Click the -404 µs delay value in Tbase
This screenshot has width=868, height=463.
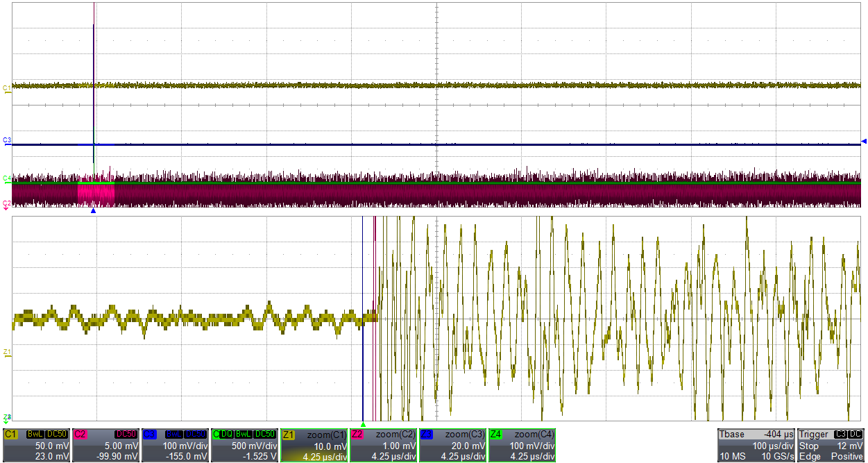point(779,435)
